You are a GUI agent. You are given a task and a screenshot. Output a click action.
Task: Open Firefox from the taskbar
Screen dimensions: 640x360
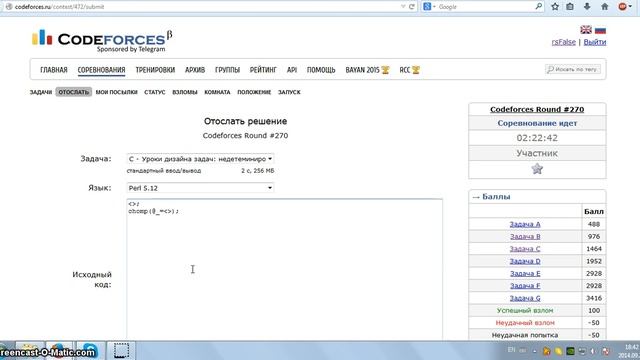click(x=60, y=350)
